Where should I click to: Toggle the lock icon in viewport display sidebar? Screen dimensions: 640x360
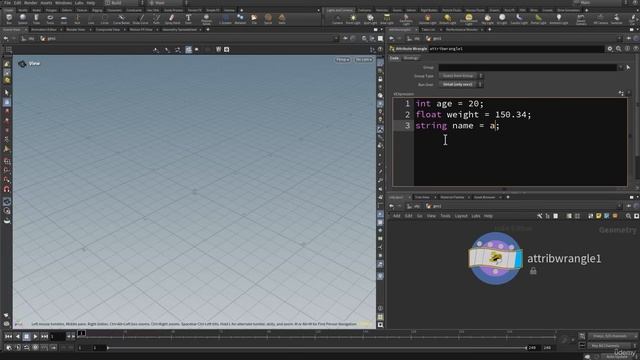[380, 79]
